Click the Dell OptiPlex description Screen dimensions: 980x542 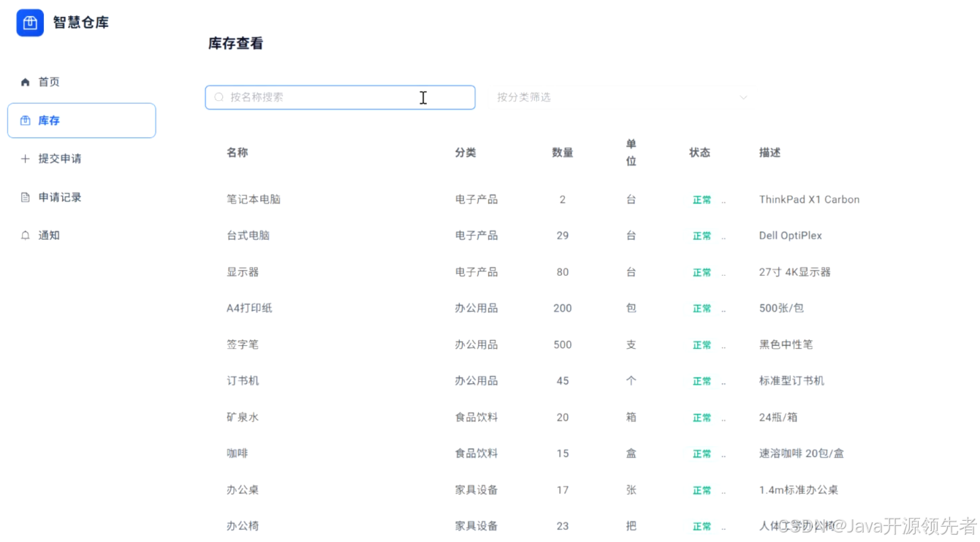coord(791,236)
